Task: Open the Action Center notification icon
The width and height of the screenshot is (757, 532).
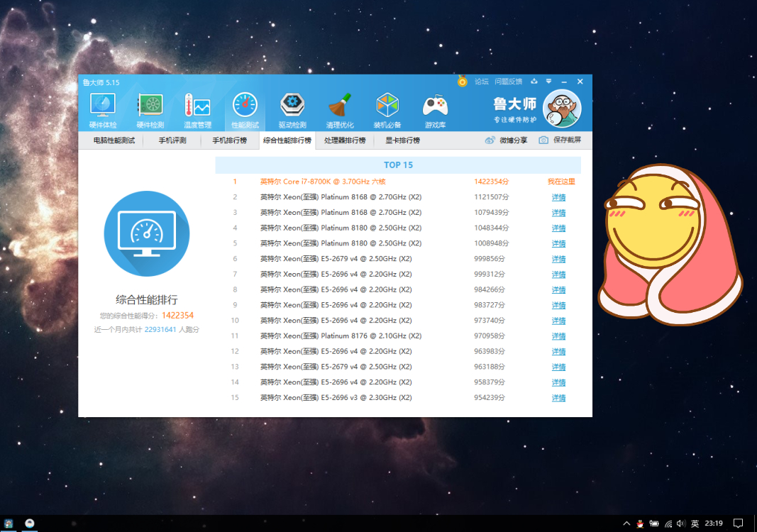Action: pos(738,523)
